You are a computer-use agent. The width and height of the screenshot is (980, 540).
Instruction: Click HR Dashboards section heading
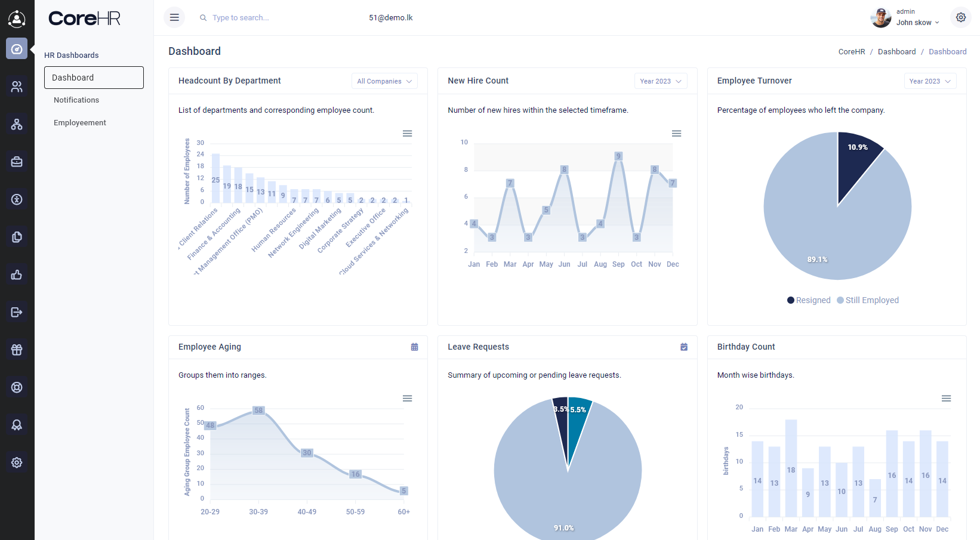[x=72, y=55]
